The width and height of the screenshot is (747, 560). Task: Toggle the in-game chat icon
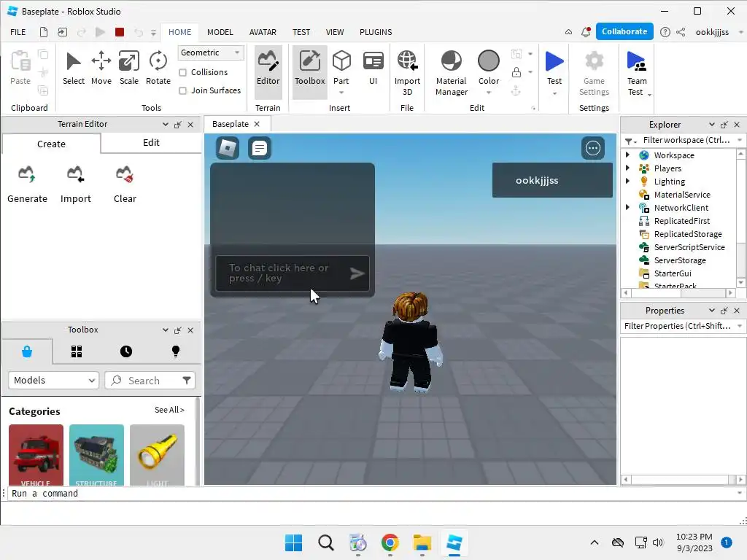pyautogui.click(x=260, y=148)
